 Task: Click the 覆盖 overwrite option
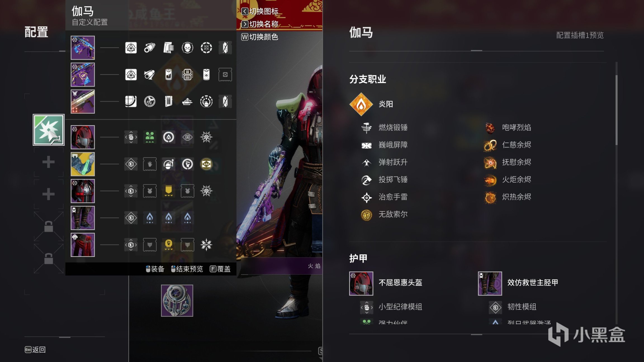point(220,269)
